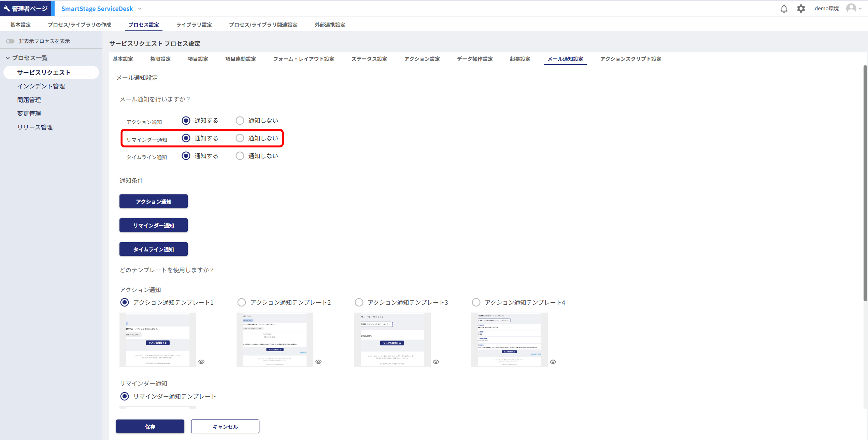
Task: Click the wrench admin page icon
Action: coord(7,8)
